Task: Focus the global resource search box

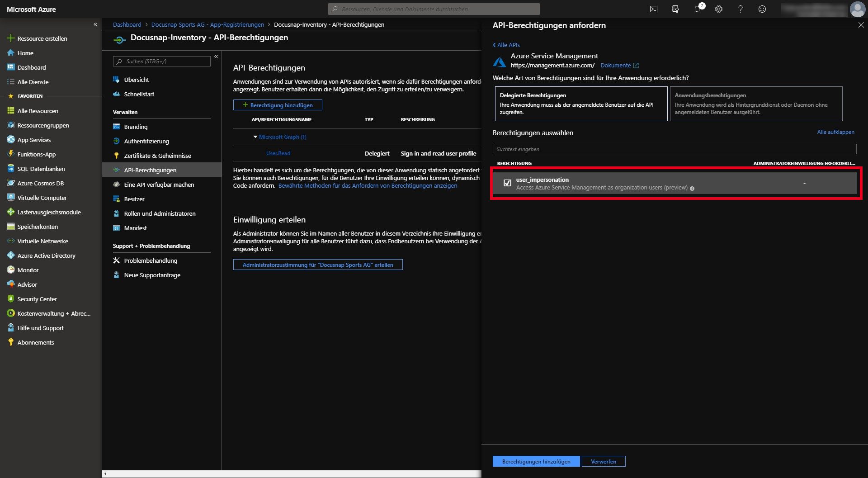Action: 434,9
